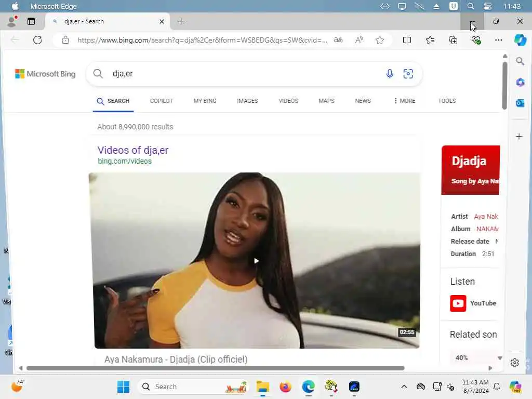Open sidebar settings gear icon
The height and width of the screenshot is (399, 532).
click(x=515, y=362)
